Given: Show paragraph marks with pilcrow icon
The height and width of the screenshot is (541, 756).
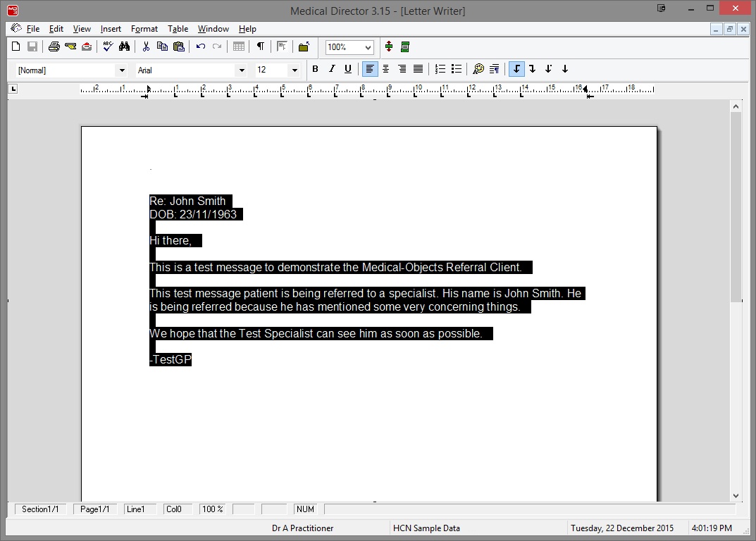Looking at the screenshot, I should tap(261, 46).
